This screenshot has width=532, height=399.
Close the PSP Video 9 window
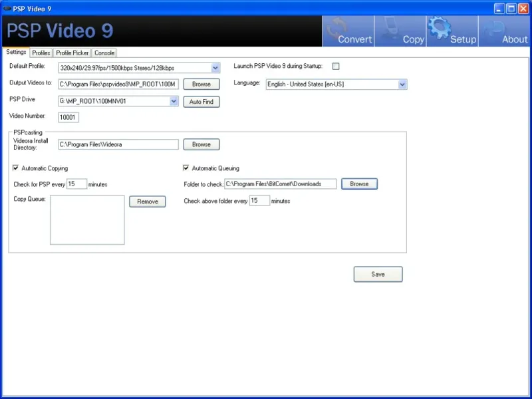pos(523,9)
